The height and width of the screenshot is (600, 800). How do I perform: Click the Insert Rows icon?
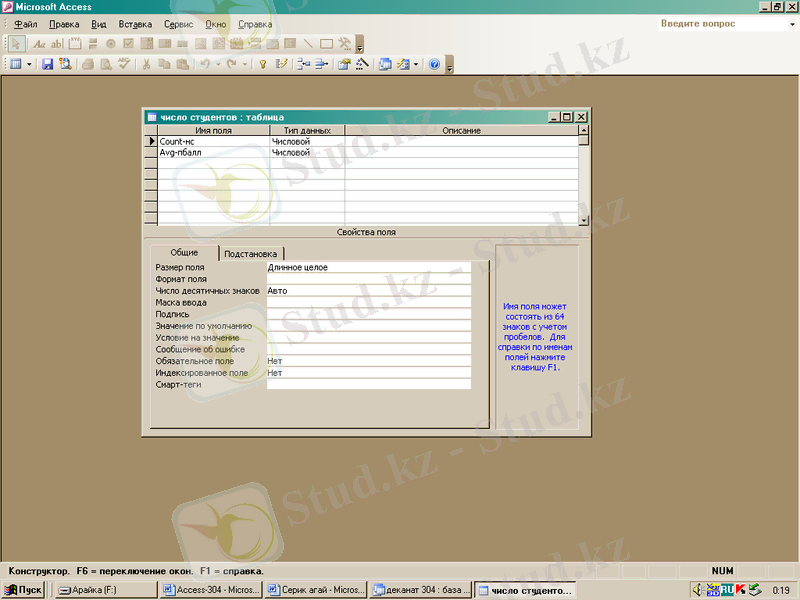(304, 64)
